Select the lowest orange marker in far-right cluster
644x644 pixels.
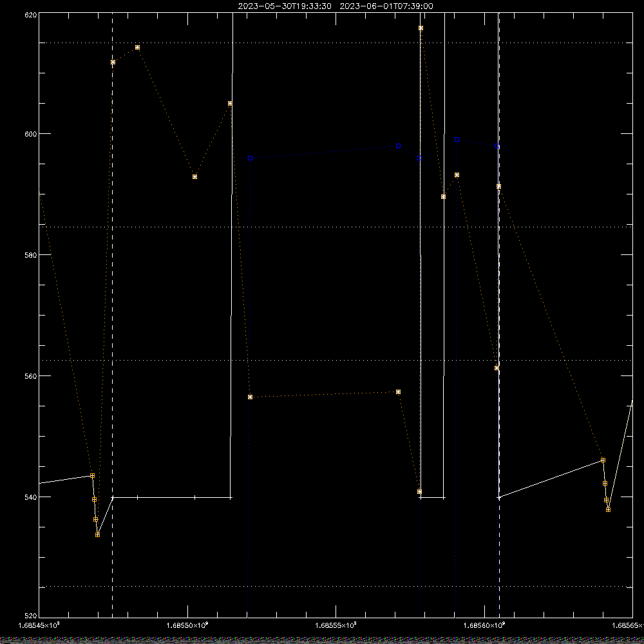[609, 509]
